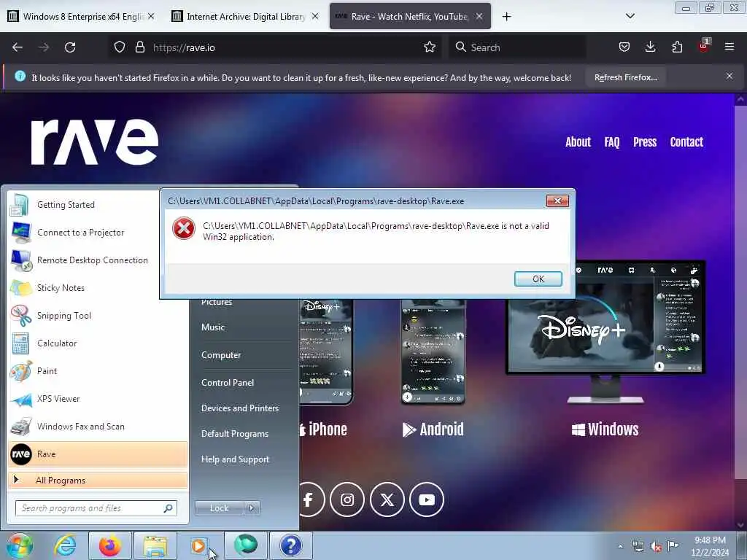
Task: Open Rave's X social icon
Action: click(387, 499)
